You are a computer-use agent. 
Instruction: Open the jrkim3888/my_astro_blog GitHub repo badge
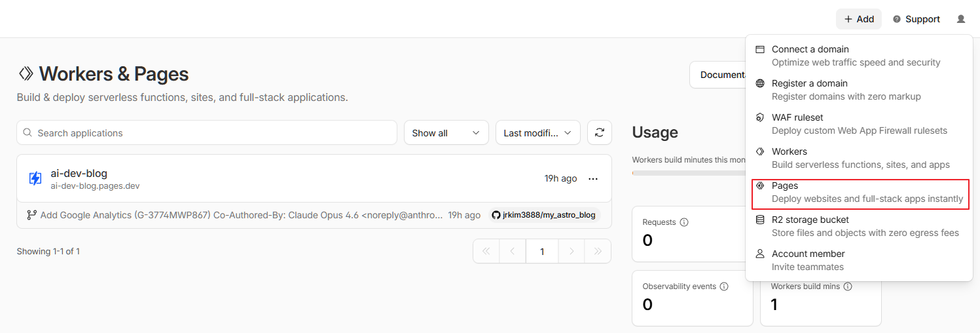tap(544, 215)
